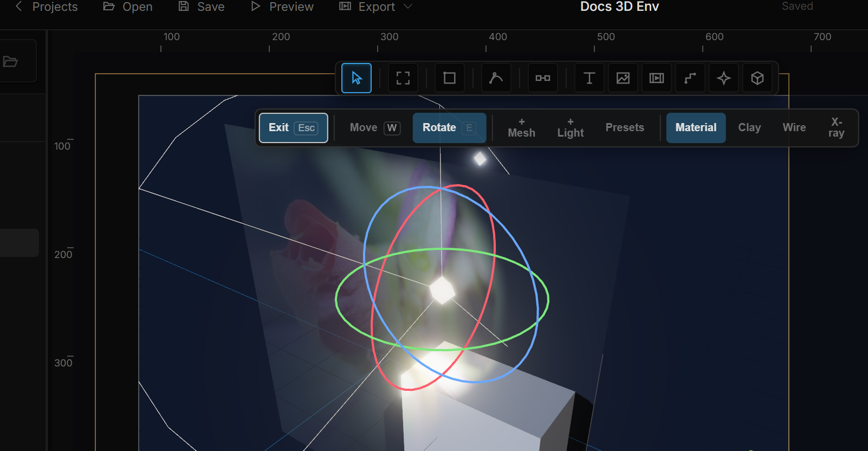Screen dimensions: 868x451
Task: Select the pointer selection tool
Action: [357, 78]
